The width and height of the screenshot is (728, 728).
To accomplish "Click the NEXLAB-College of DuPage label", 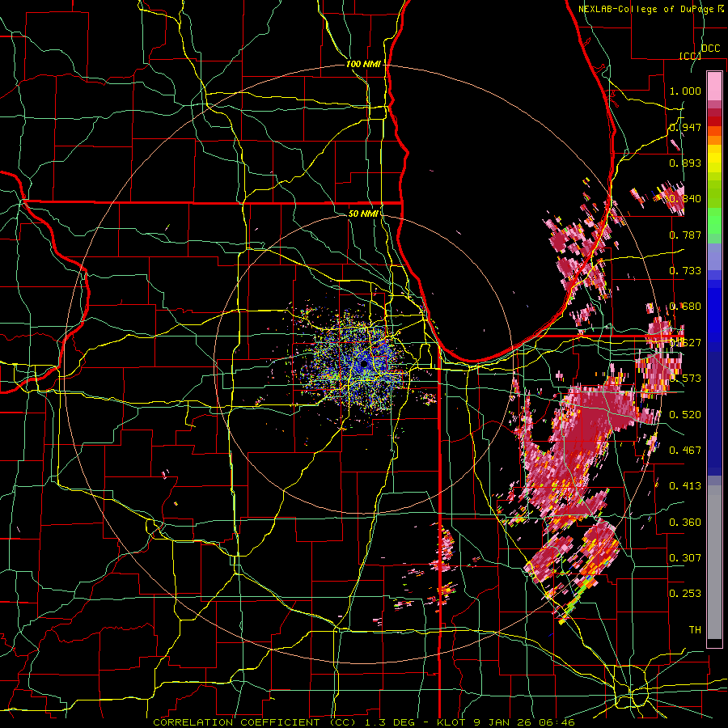I will coord(645,9).
